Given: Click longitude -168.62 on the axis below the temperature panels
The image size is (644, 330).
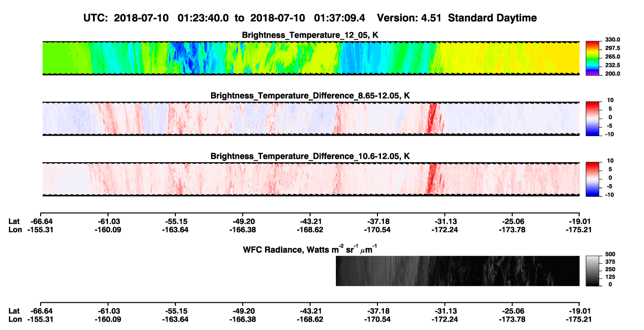Looking at the screenshot, I should [x=310, y=230].
